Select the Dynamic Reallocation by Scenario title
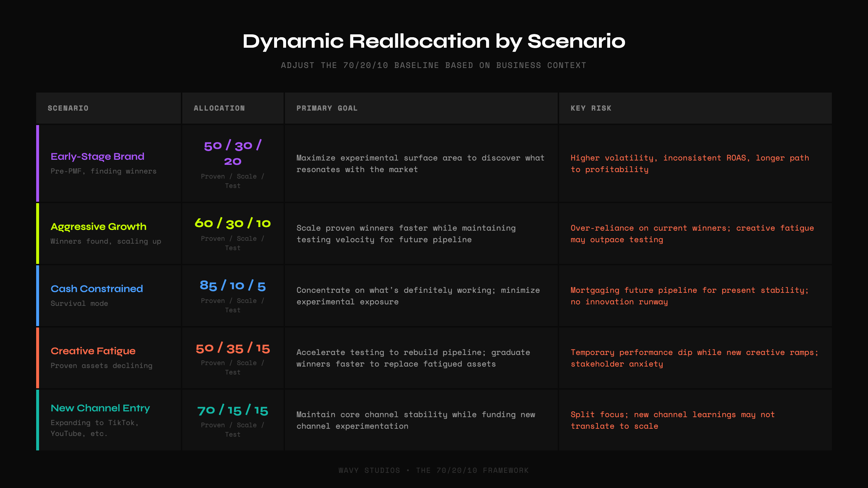This screenshot has height=488, width=868. point(434,41)
